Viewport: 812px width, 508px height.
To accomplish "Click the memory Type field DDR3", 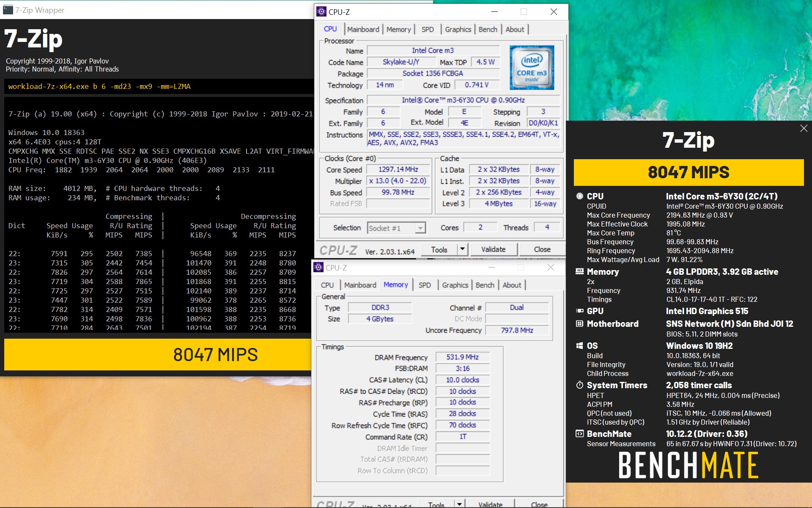I will point(380,307).
